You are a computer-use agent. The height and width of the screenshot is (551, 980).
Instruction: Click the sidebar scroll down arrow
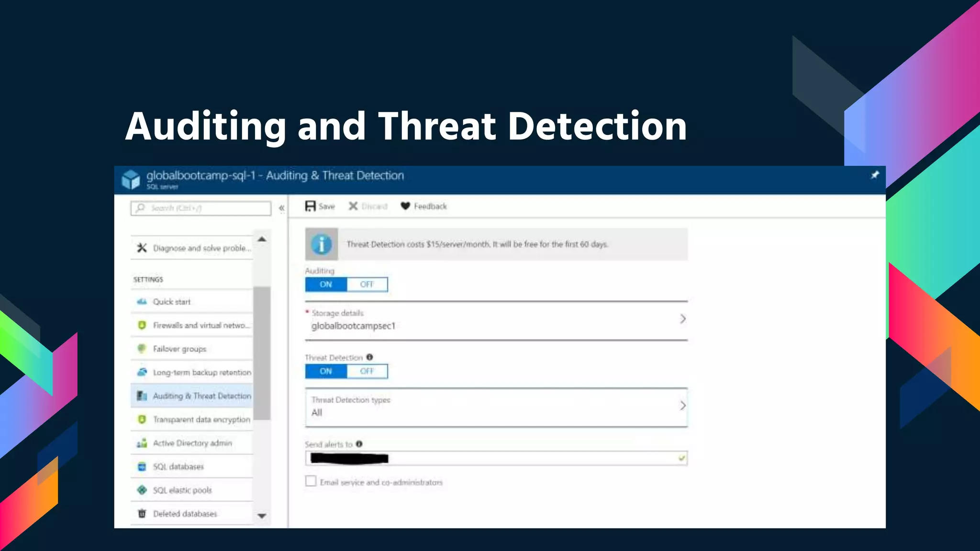(x=262, y=516)
